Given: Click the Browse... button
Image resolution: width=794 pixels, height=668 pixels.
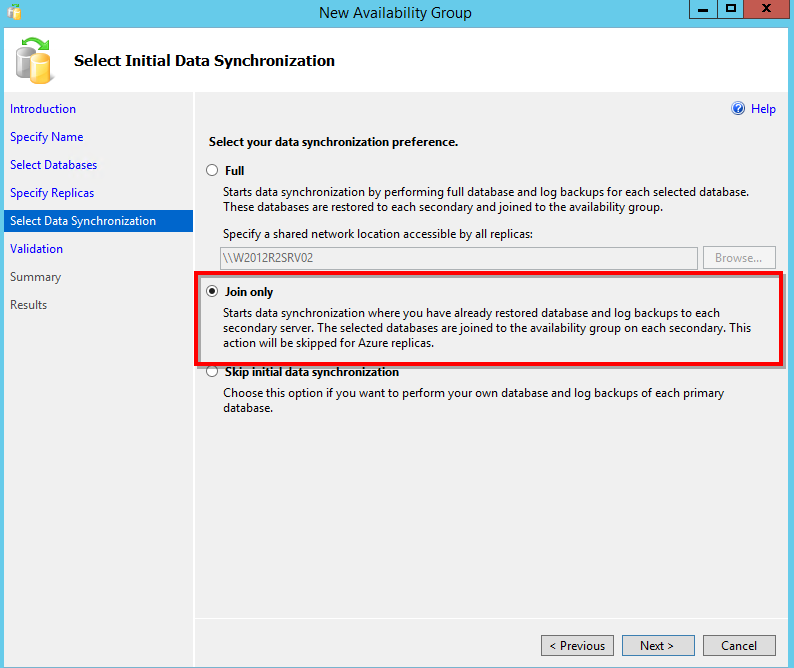Looking at the screenshot, I should pos(739,258).
